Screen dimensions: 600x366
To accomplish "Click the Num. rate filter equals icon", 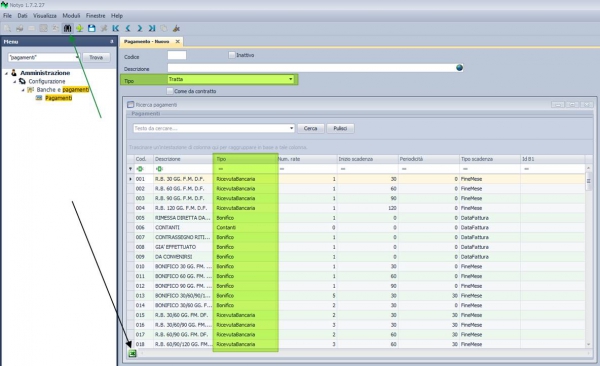I will (x=282, y=169).
